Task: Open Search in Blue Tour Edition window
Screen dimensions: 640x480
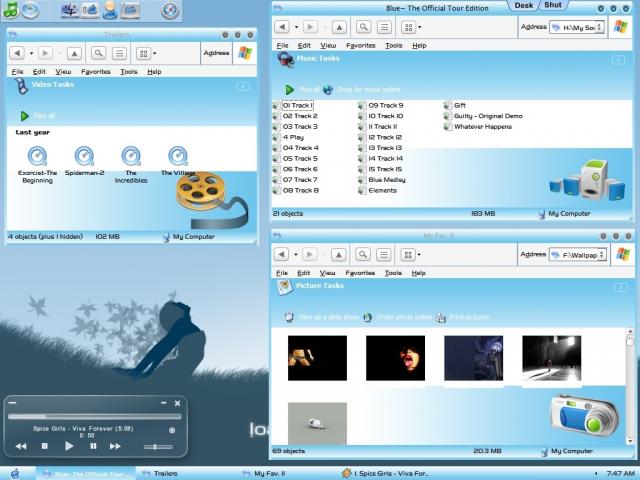Action: pyautogui.click(x=363, y=27)
